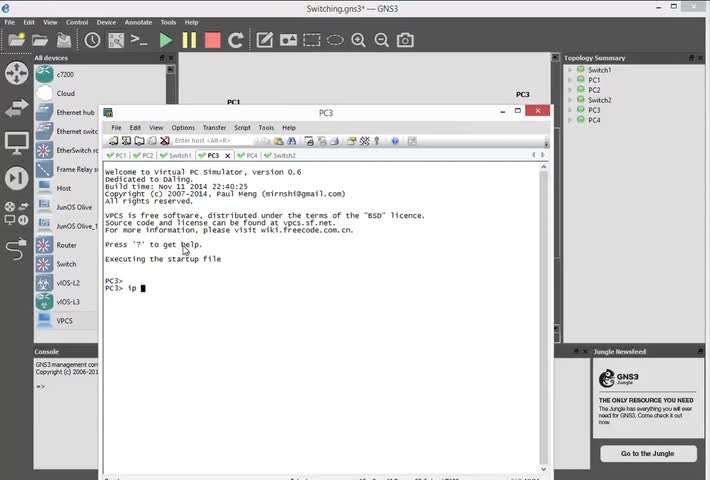Click the terminal scrollbar up arrow

point(543,167)
